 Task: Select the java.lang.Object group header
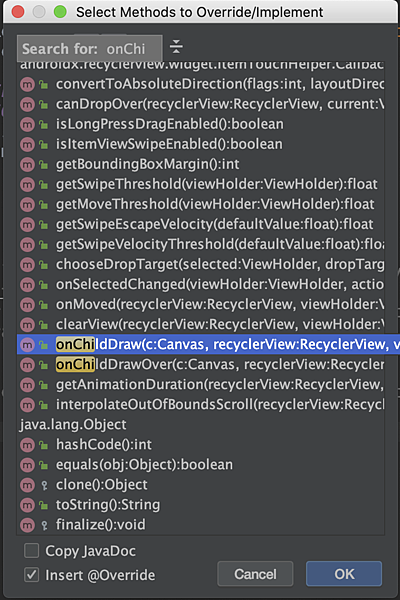point(73,424)
